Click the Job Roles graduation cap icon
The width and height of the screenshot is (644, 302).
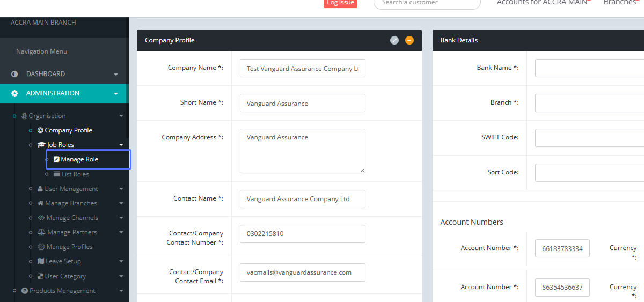tap(41, 145)
